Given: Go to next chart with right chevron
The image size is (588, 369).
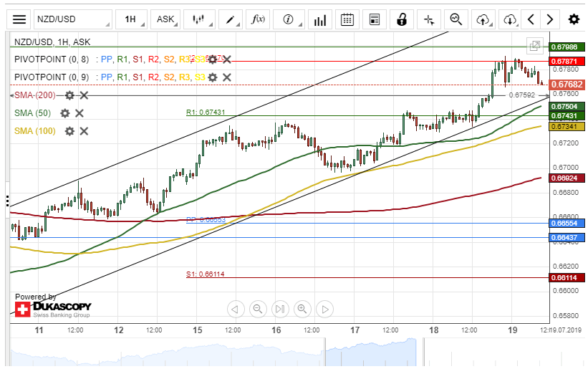Looking at the screenshot, I should coord(550,19).
